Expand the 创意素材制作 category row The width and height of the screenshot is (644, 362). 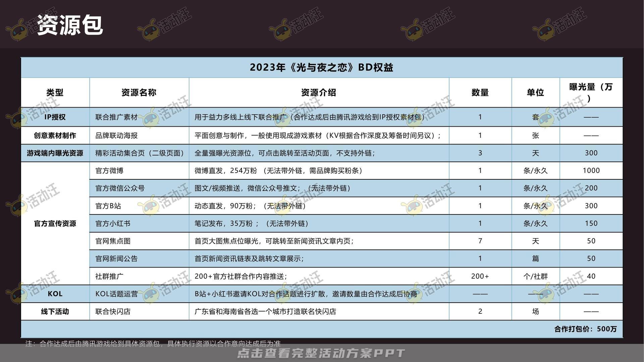56,135
